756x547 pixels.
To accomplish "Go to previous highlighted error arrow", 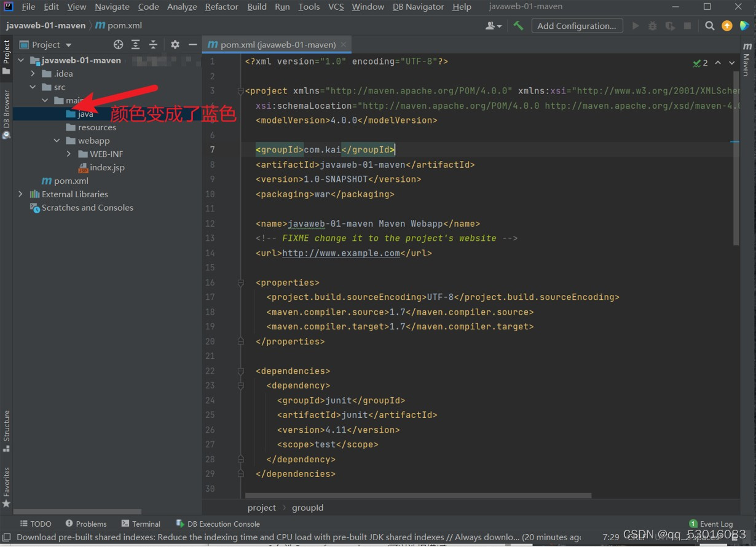I will pyautogui.click(x=718, y=63).
